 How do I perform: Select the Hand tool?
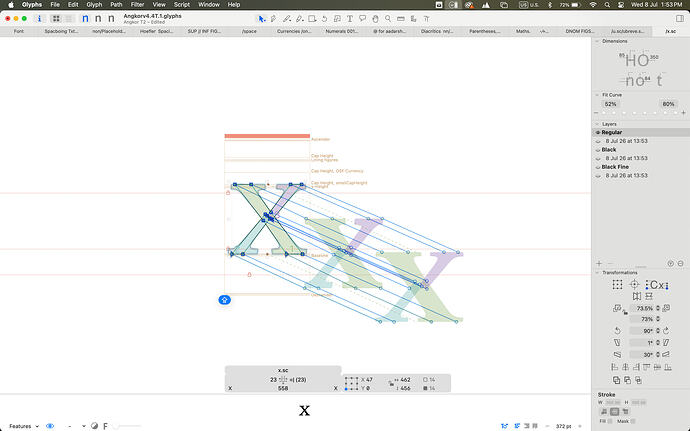375,19
